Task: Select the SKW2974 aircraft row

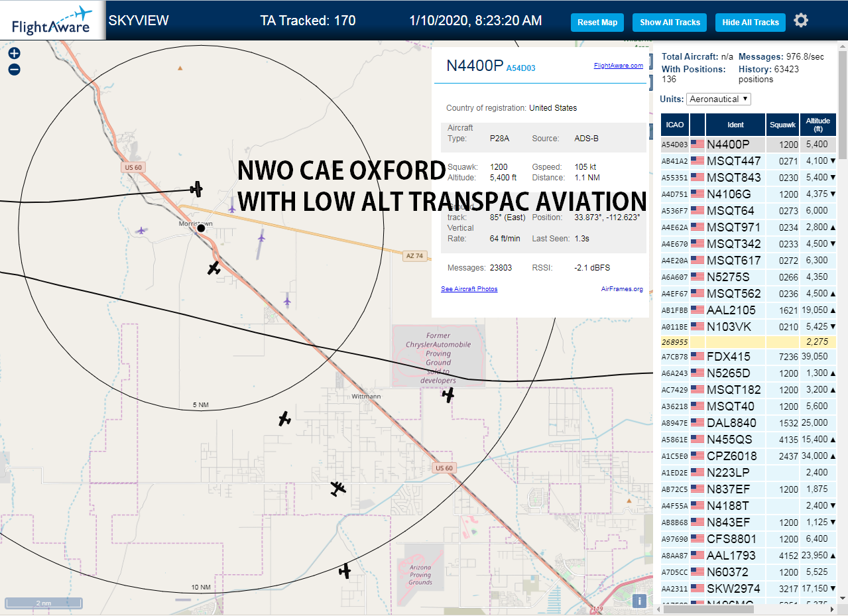Action: 749,588
